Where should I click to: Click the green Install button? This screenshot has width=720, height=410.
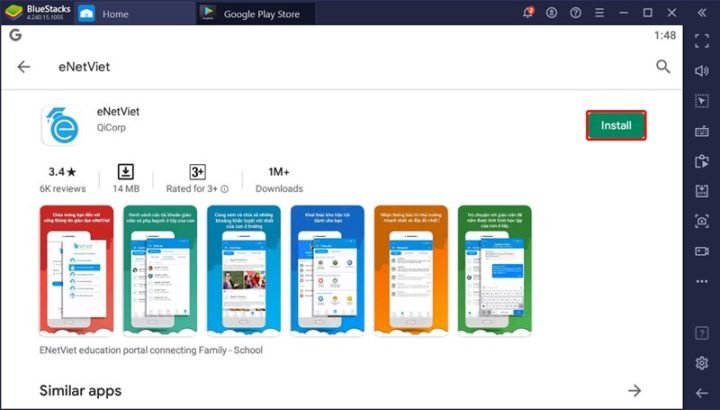pyautogui.click(x=616, y=126)
